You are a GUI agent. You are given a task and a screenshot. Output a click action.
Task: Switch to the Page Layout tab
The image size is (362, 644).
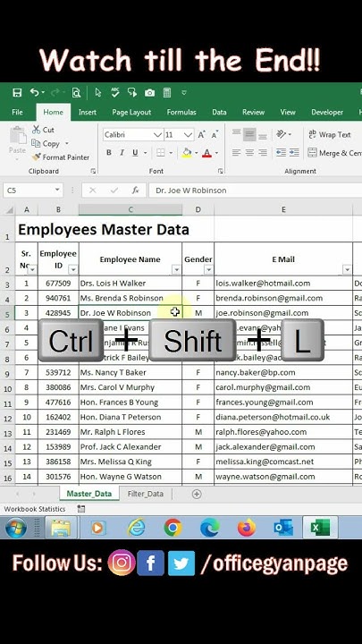(131, 112)
